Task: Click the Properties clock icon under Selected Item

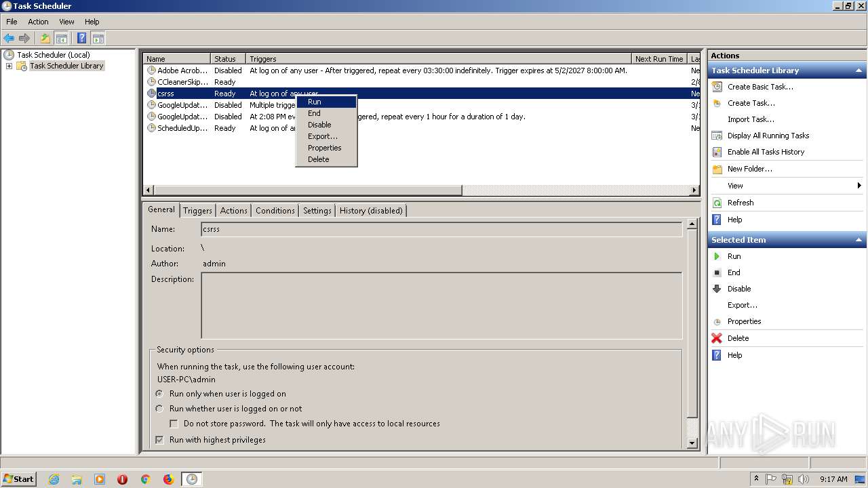Action: pyautogui.click(x=717, y=321)
